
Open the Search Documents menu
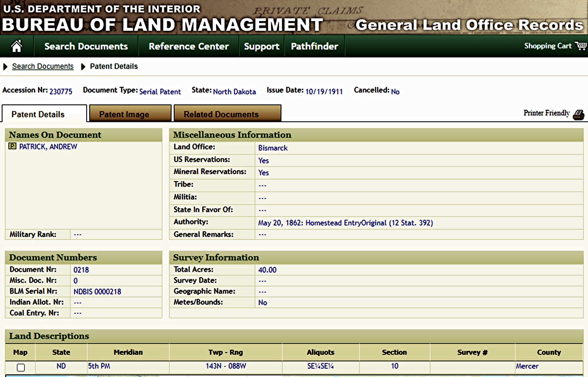tap(86, 46)
